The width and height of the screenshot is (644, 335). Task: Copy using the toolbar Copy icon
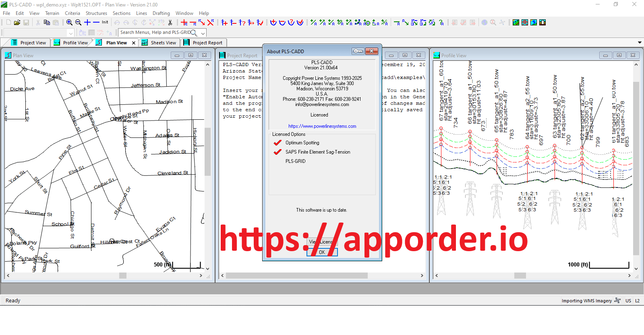47,23
